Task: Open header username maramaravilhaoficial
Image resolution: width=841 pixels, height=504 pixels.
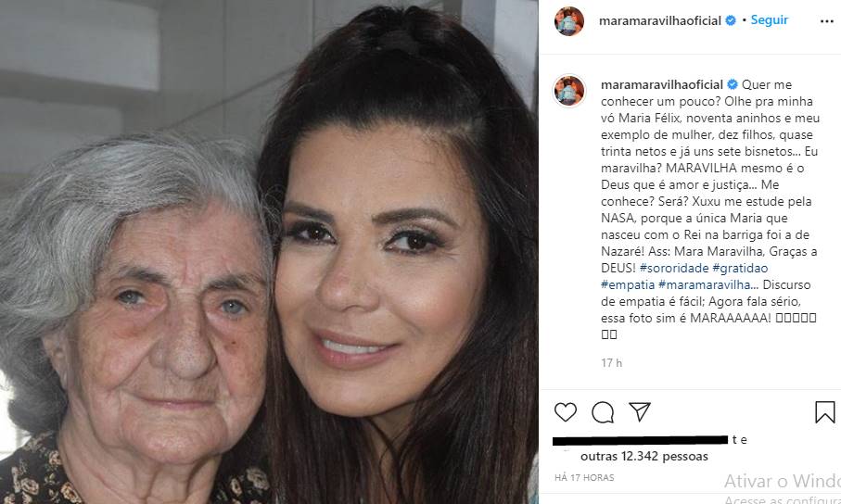Action: [659, 20]
